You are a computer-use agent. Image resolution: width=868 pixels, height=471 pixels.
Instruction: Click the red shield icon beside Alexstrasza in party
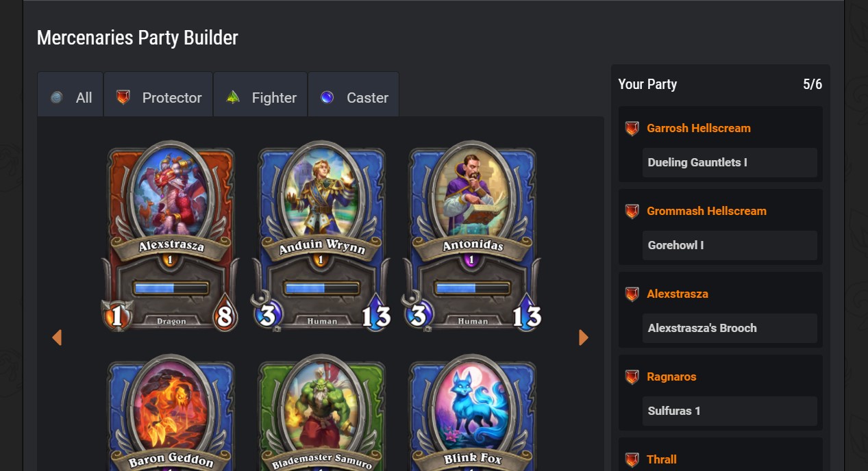632,294
